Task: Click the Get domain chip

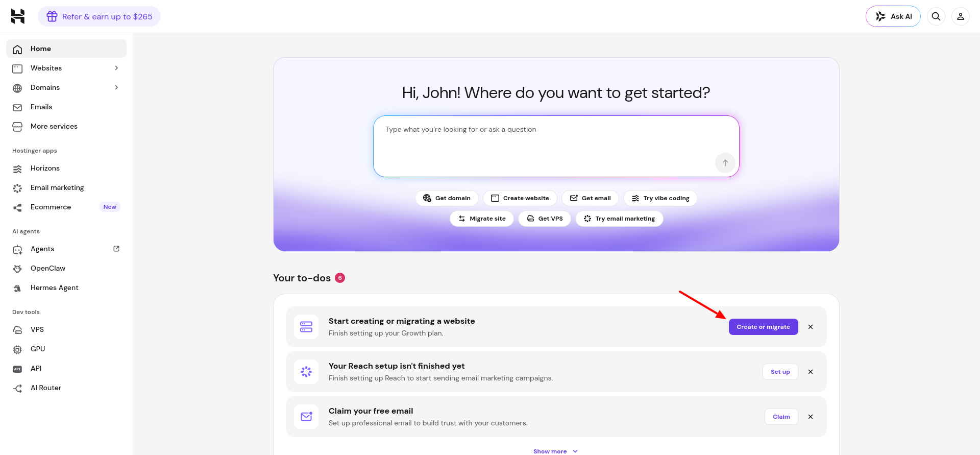Action: click(x=447, y=198)
